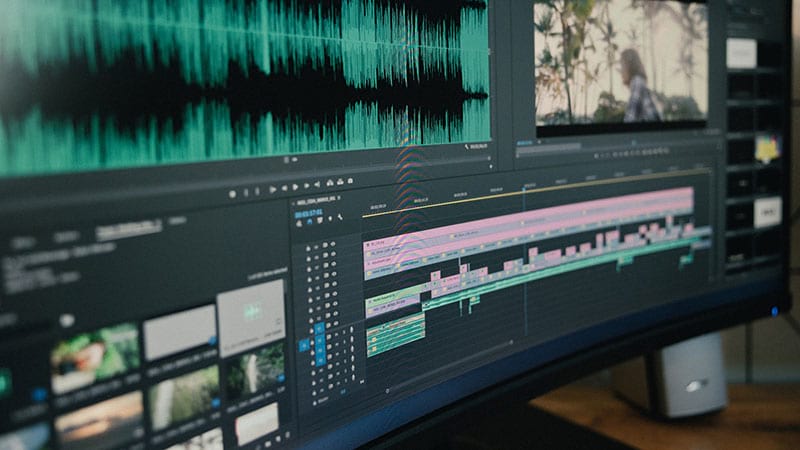The width and height of the screenshot is (800, 450).
Task: Open Timeline Display Settings wrench
Action: coord(340,217)
